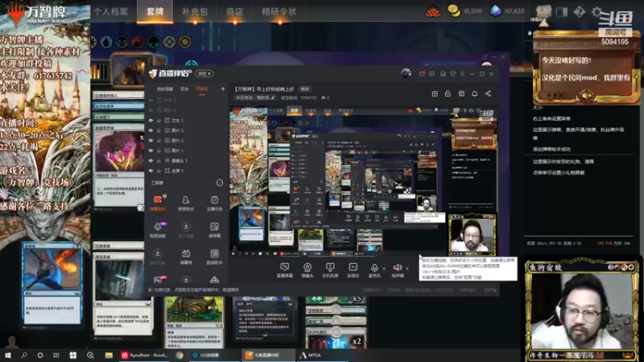Mute the 麦克风 microphone

coord(374,270)
